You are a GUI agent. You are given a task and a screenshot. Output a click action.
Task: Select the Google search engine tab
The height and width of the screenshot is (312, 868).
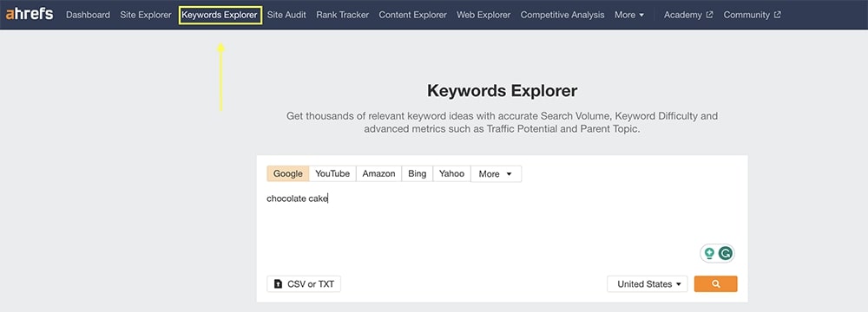point(288,173)
